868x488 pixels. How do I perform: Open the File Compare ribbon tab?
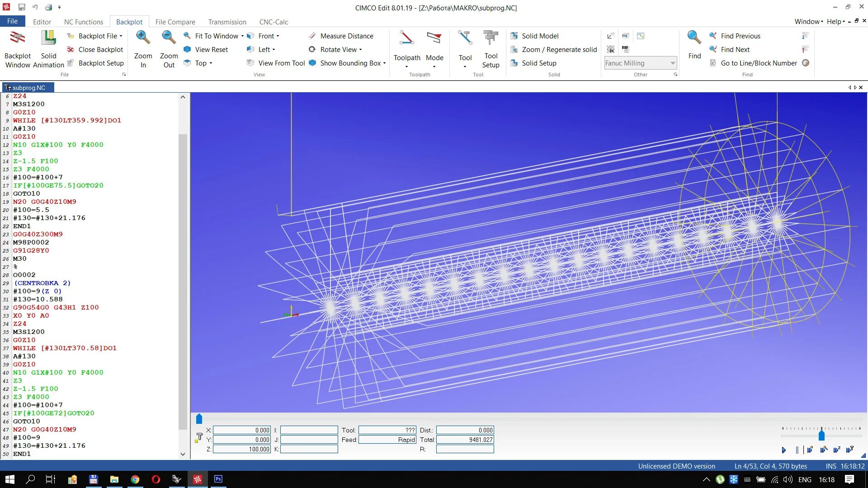tap(175, 22)
